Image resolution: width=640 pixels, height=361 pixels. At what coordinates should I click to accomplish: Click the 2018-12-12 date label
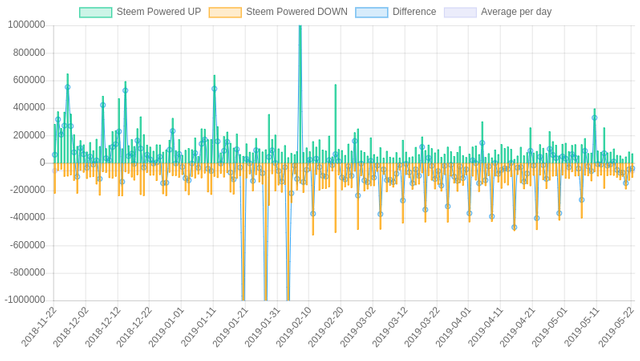[x=102, y=327]
